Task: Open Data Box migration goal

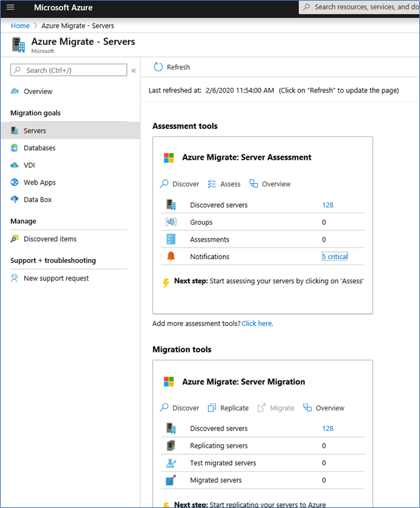Action: pos(38,199)
